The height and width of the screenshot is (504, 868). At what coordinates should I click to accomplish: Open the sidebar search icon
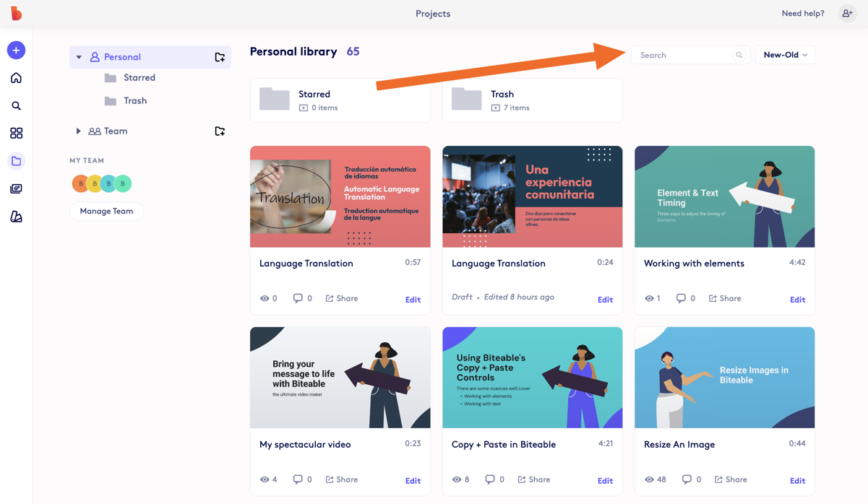16,106
